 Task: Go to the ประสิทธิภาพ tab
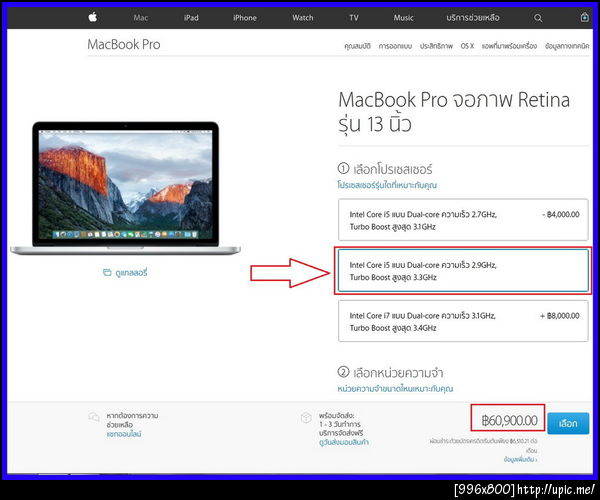[x=436, y=46]
